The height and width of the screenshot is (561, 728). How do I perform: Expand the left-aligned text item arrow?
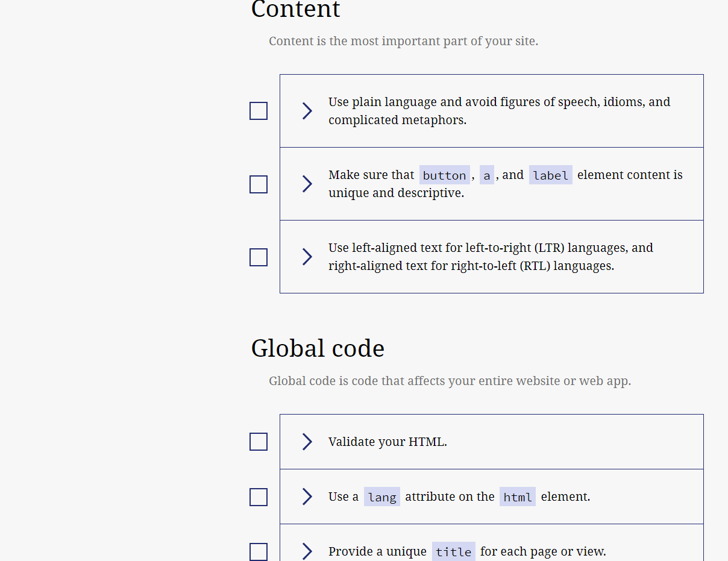[307, 257]
